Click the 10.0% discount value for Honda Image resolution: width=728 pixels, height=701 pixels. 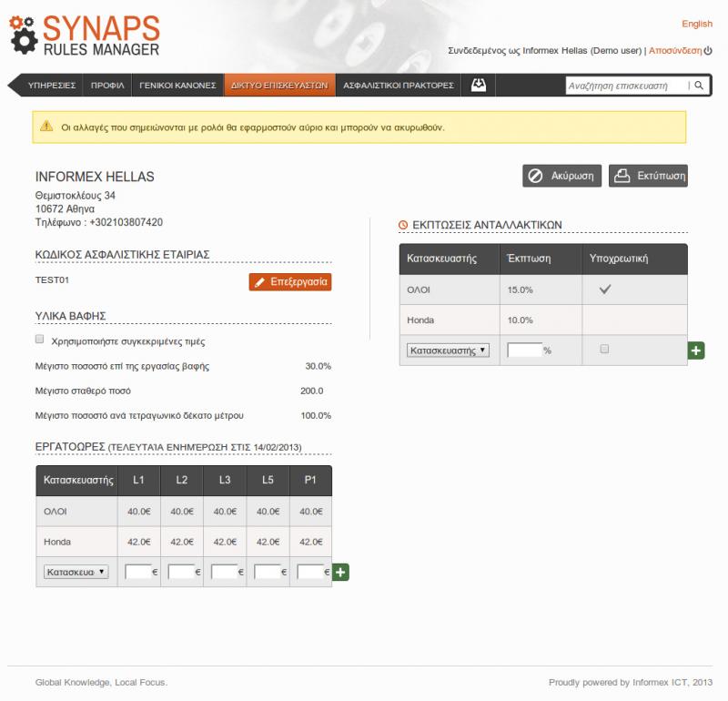(x=520, y=320)
